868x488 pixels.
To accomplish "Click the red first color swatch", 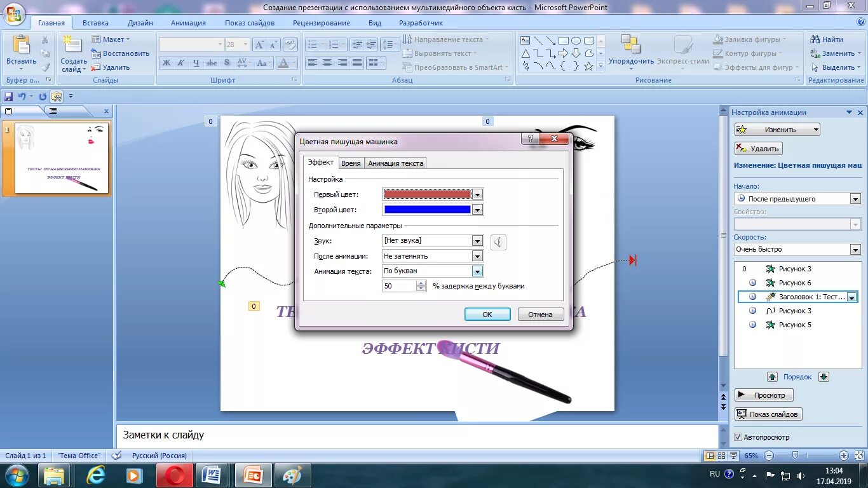I will [x=427, y=194].
